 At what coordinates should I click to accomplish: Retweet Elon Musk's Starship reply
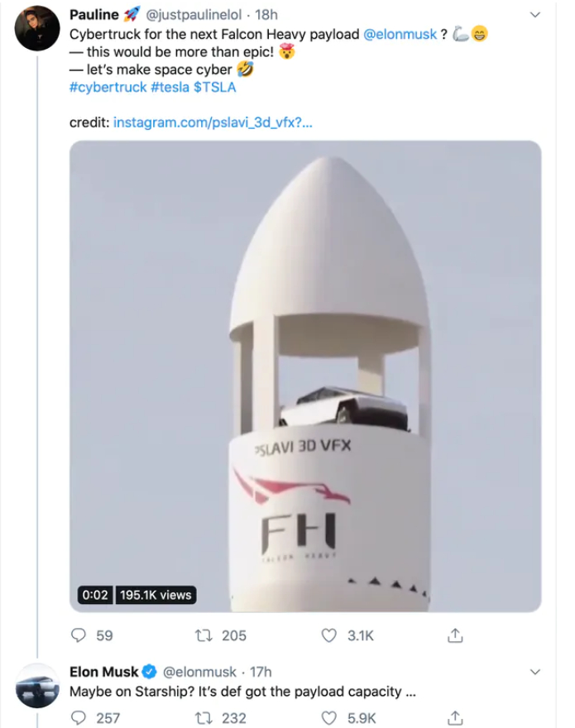[203, 717]
